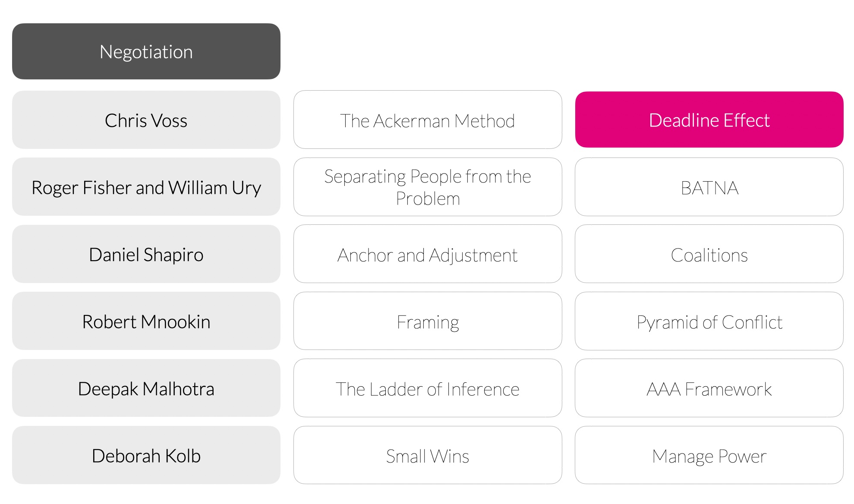Click the pink Deadline Effect tile

point(709,120)
